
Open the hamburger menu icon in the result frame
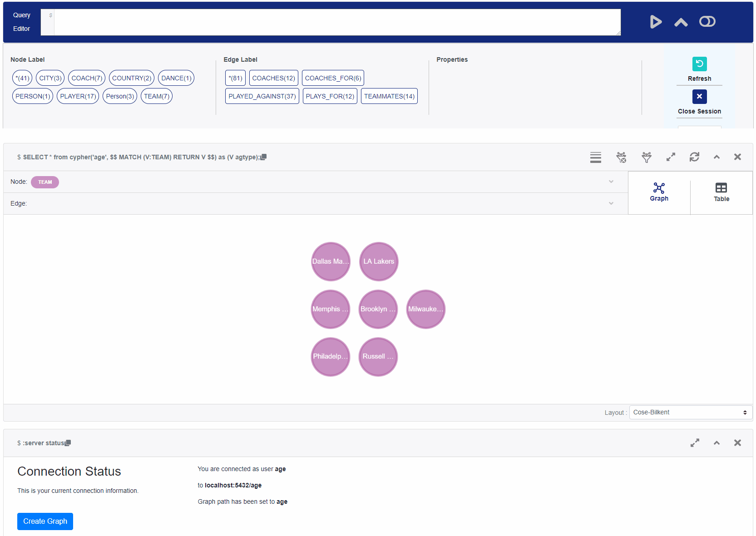click(x=596, y=157)
